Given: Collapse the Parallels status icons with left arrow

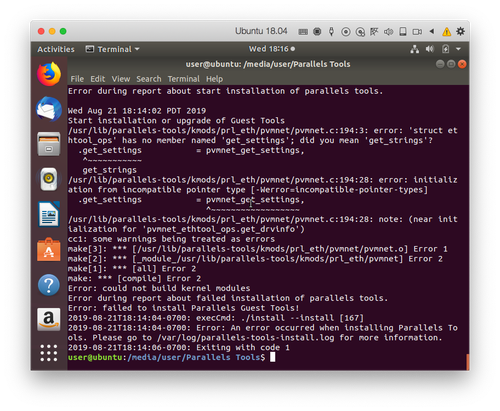Looking at the screenshot, I should point(432,31).
